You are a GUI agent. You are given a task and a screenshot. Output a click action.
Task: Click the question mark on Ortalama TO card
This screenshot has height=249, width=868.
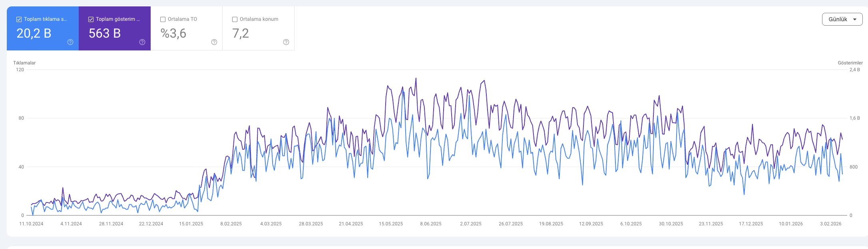pos(214,42)
